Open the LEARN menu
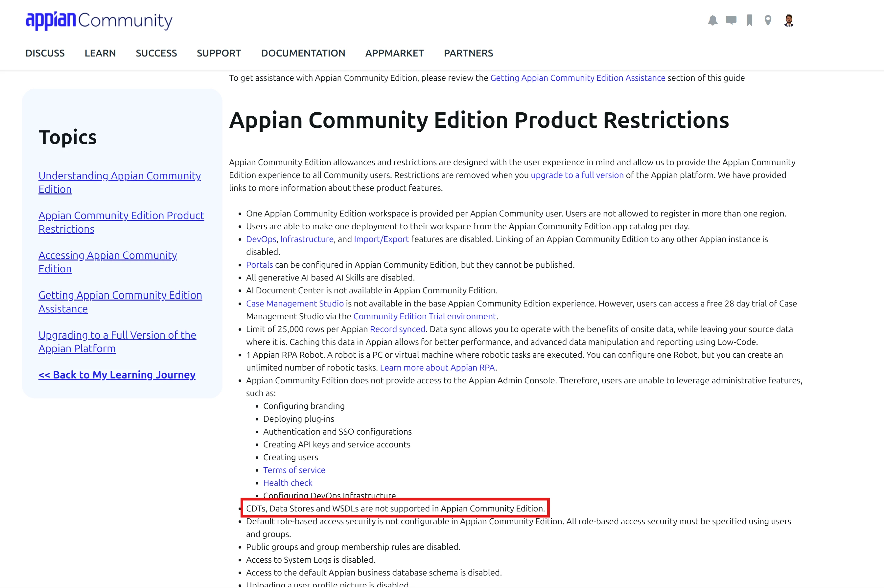 [100, 53]
